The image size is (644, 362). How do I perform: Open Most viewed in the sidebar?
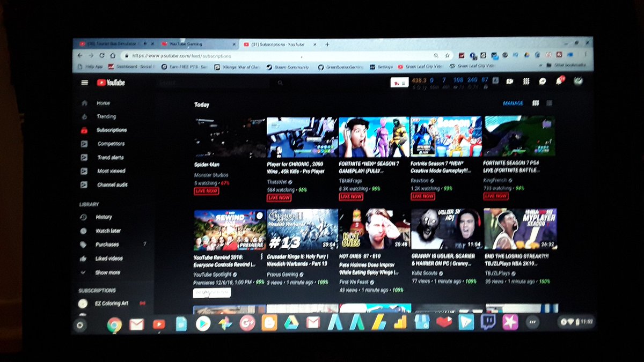[103, 171]
